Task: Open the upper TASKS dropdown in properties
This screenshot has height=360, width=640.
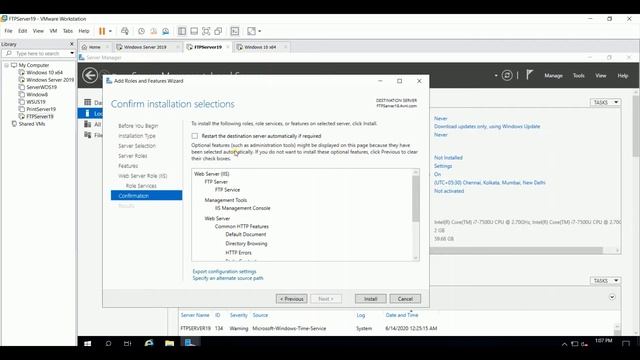Action: click(605, 102)
